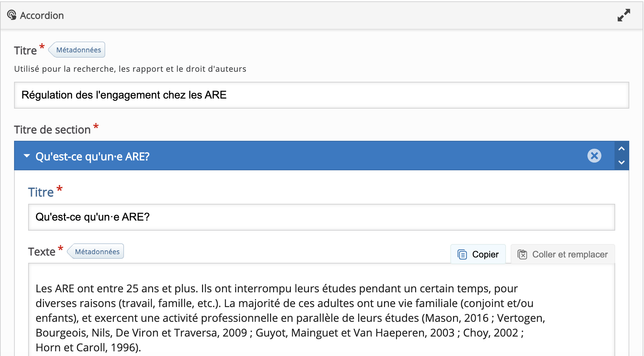This screenshot has height=356, width=644.
Task: Enter fullscreen with the expand arrows icon
Action: coord(624,15)
